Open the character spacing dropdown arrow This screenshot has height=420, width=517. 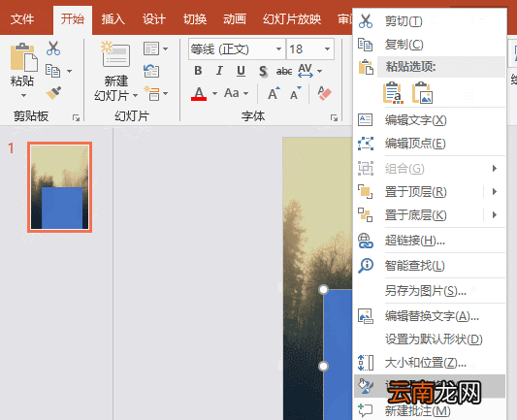319,71
